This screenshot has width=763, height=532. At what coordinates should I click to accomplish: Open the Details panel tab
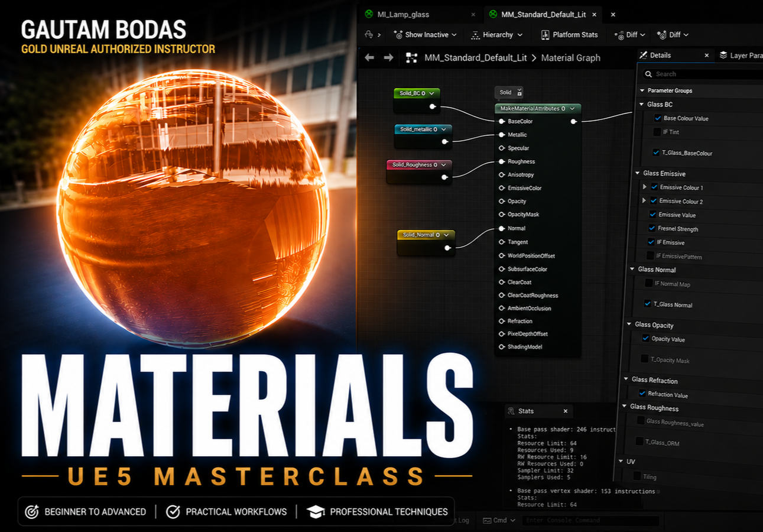tap(675, 55)
